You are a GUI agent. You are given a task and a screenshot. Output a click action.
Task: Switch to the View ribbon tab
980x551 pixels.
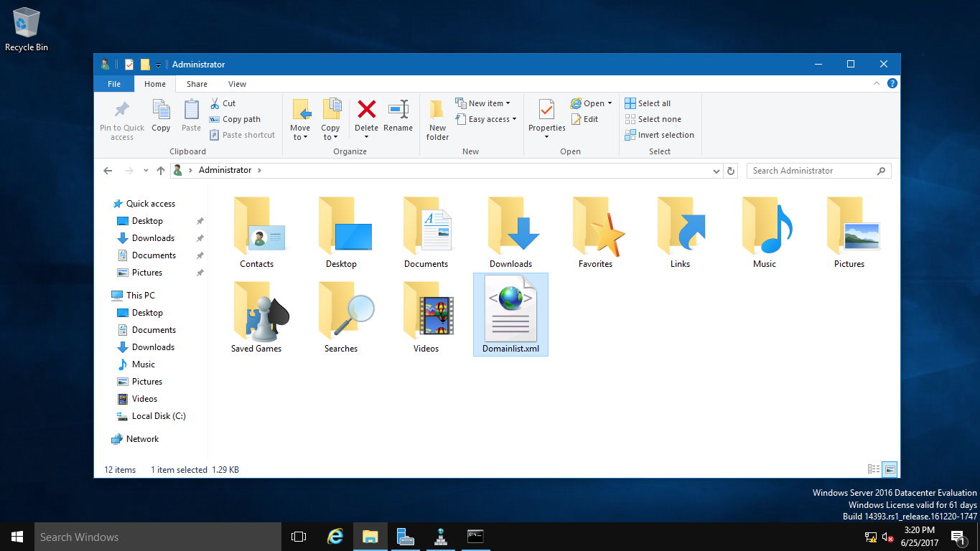point(237,84)
